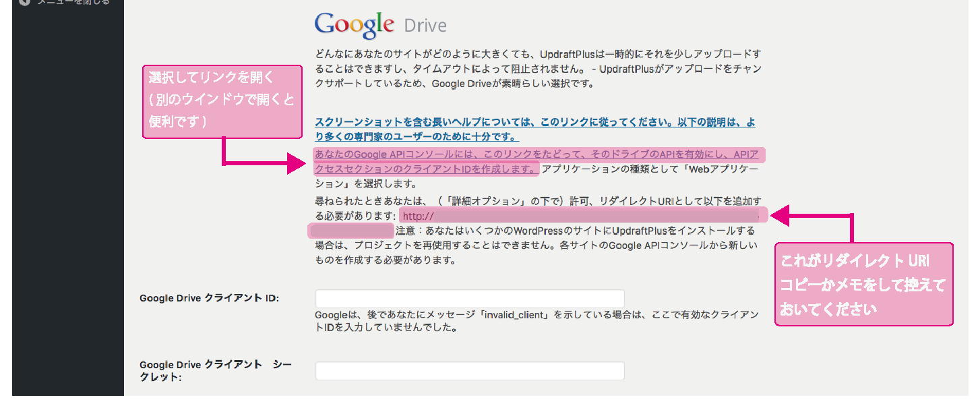980x408 pixels.
Task: Click the UpdraftPlus chunked upload description paragraph
Action: (x=538, y=68)
